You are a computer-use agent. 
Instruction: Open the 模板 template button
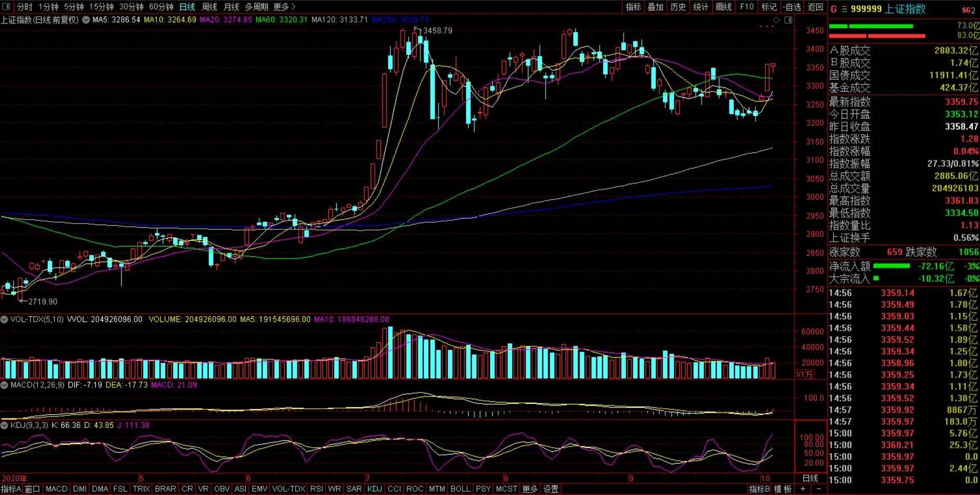point(783,489)
